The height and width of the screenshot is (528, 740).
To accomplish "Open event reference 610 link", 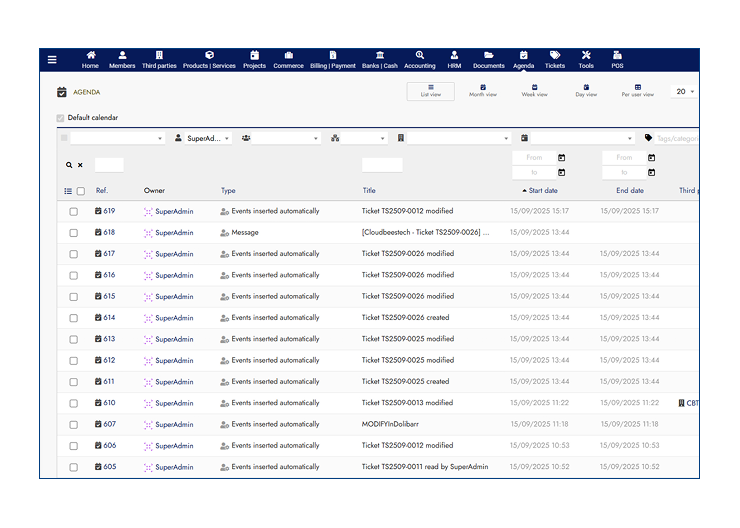I will [105, 403].
